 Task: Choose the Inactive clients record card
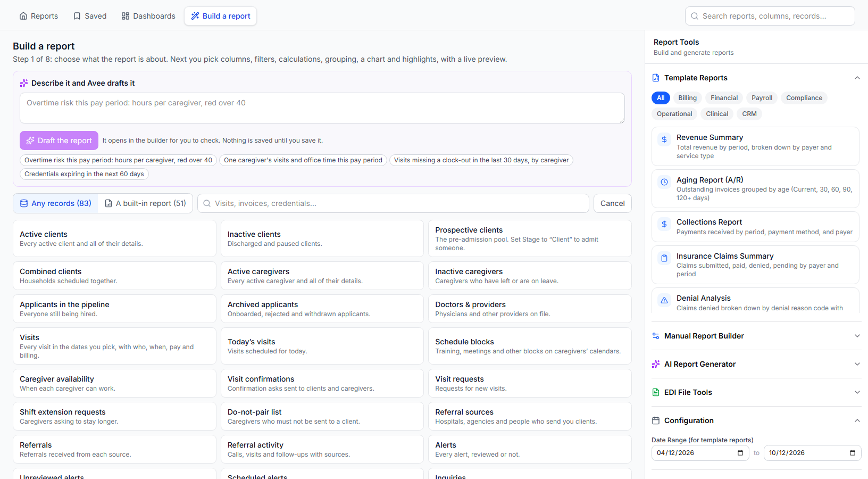coord(322,238)
